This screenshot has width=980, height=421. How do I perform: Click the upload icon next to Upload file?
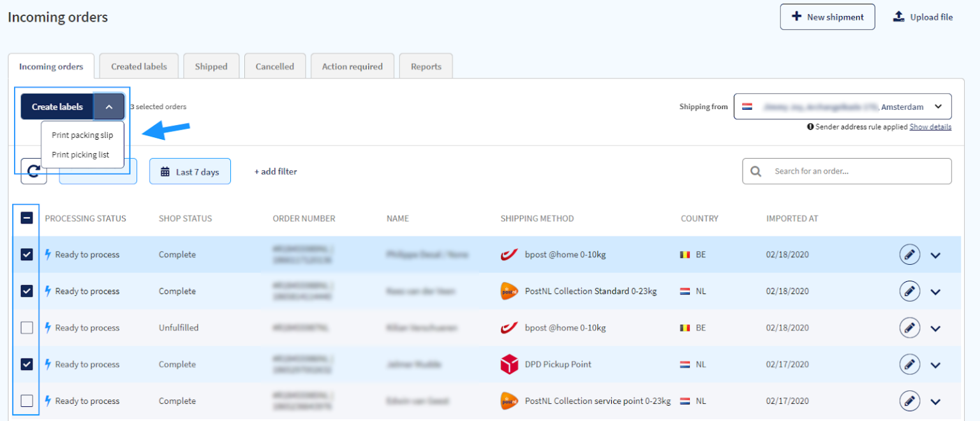pos(900,16)
